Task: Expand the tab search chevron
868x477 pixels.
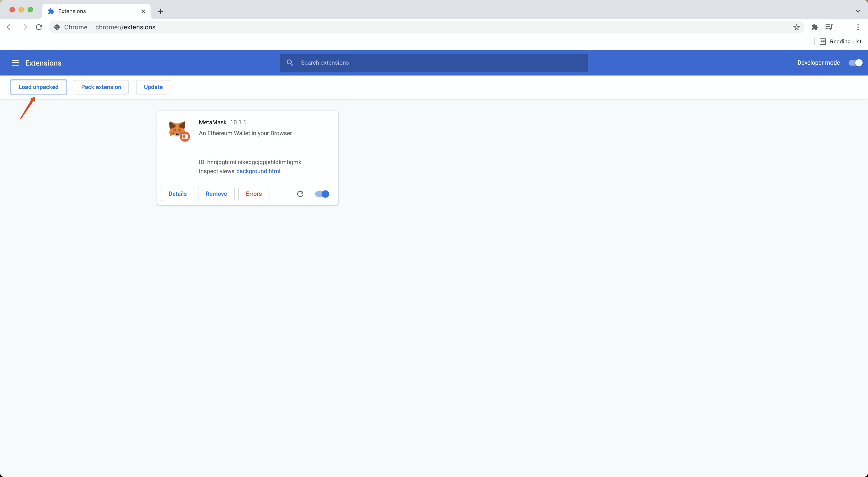Action: pos(858,12)
